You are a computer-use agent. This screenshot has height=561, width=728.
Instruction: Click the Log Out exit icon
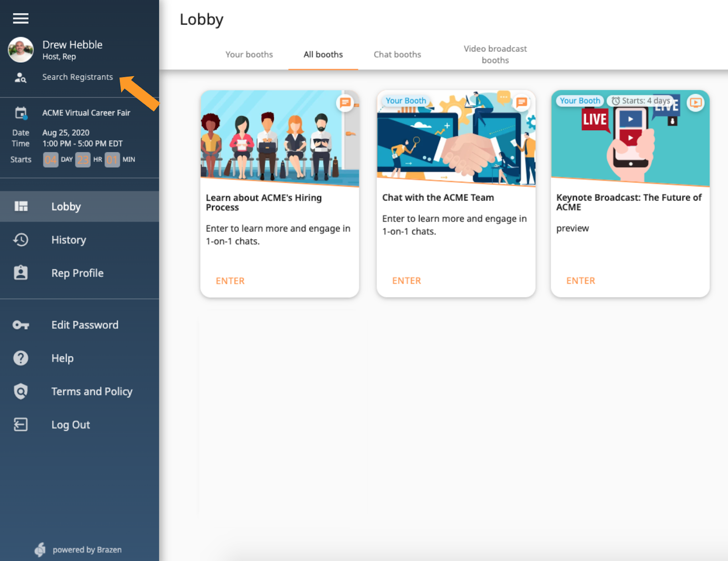[x=21, y=425]
